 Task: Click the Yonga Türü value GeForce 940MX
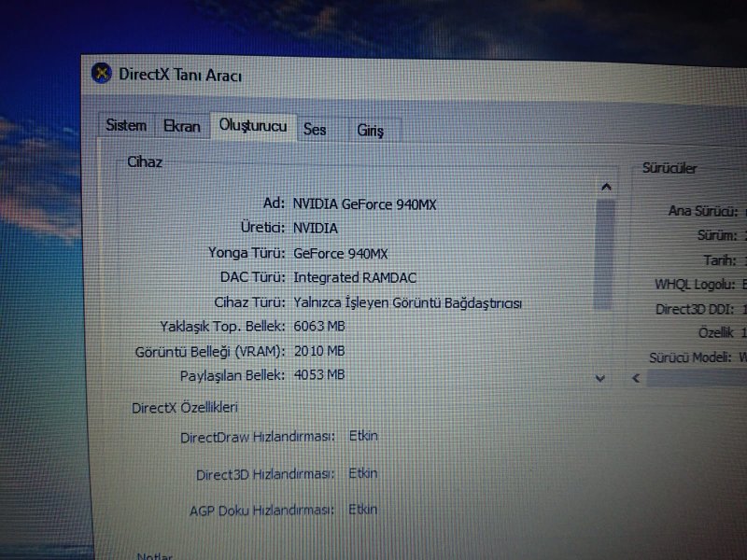click(x=340, y=253)
